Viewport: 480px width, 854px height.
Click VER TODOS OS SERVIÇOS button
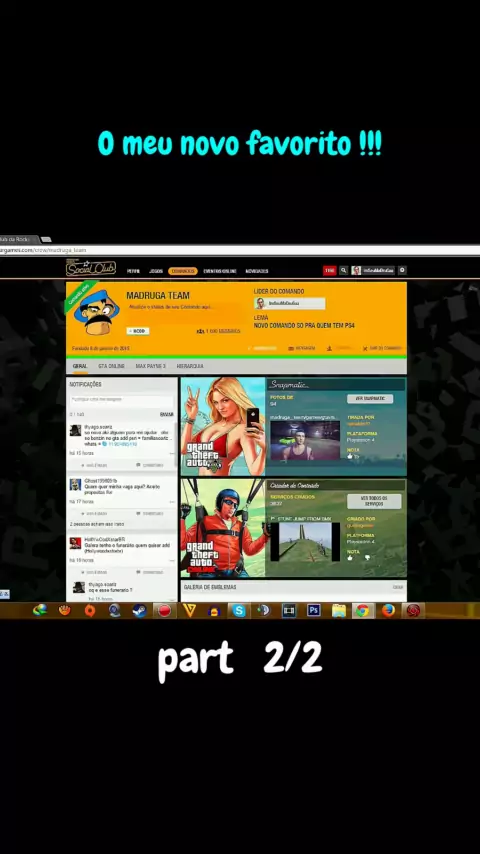coord(374,501)
